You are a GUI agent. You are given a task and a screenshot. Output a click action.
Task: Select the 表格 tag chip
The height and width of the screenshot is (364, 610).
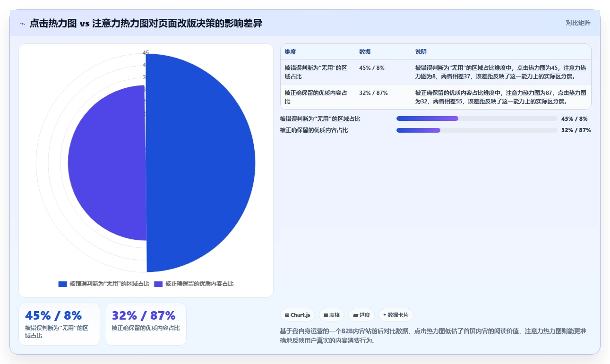click(331, 315)
